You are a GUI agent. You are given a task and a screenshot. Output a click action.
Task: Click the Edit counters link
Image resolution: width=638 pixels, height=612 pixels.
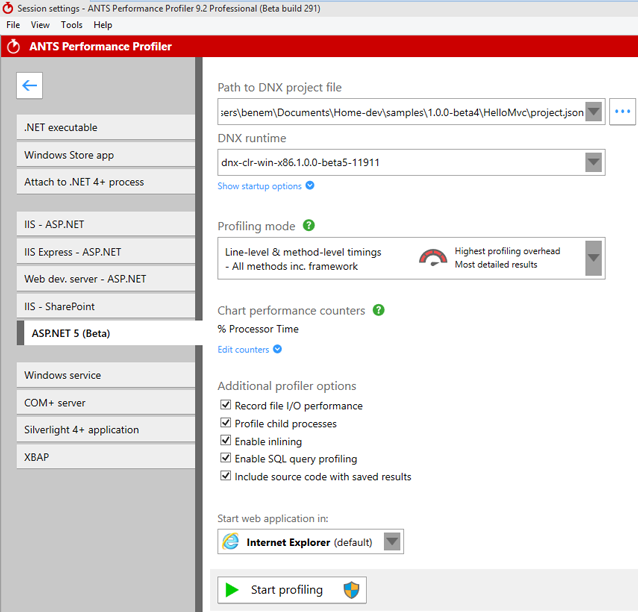(x=243, y=350)
